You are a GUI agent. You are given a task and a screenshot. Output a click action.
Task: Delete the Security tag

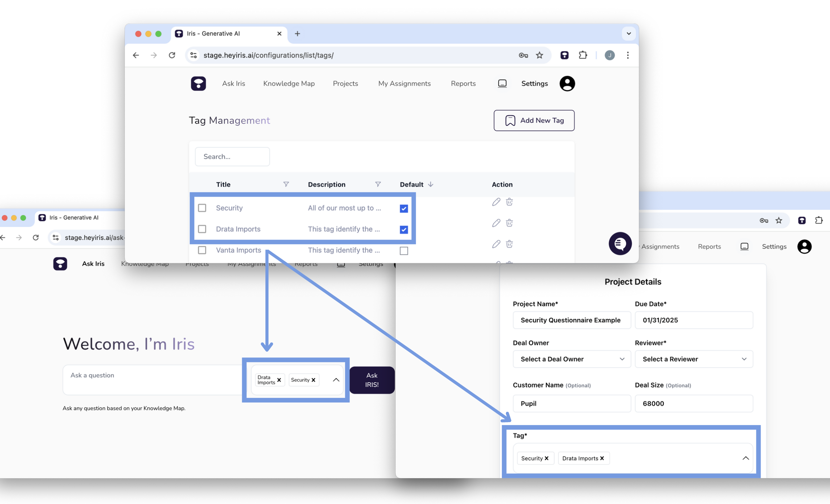tap(509, 202)
